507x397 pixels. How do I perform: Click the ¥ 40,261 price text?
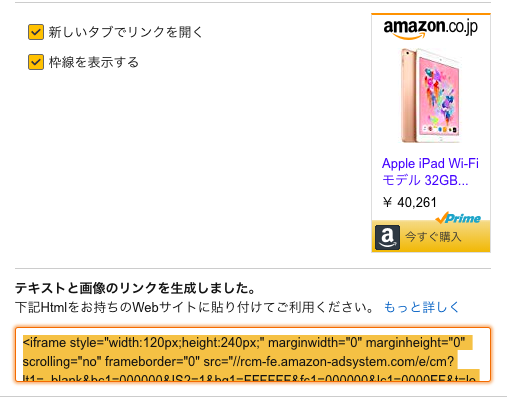[410, 202]
